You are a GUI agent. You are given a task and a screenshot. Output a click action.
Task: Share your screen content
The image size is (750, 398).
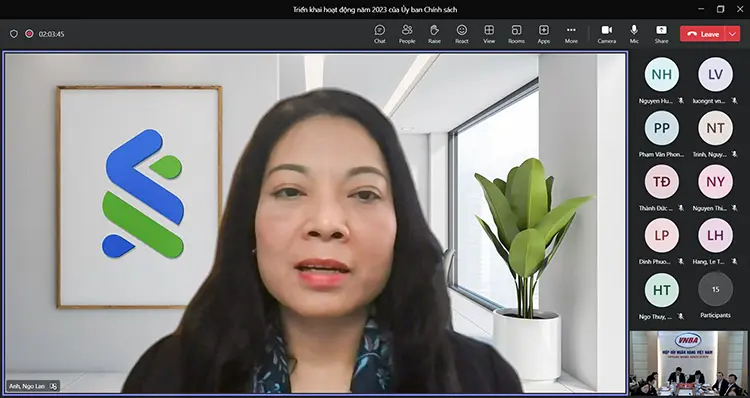click(x=662, y=34)
